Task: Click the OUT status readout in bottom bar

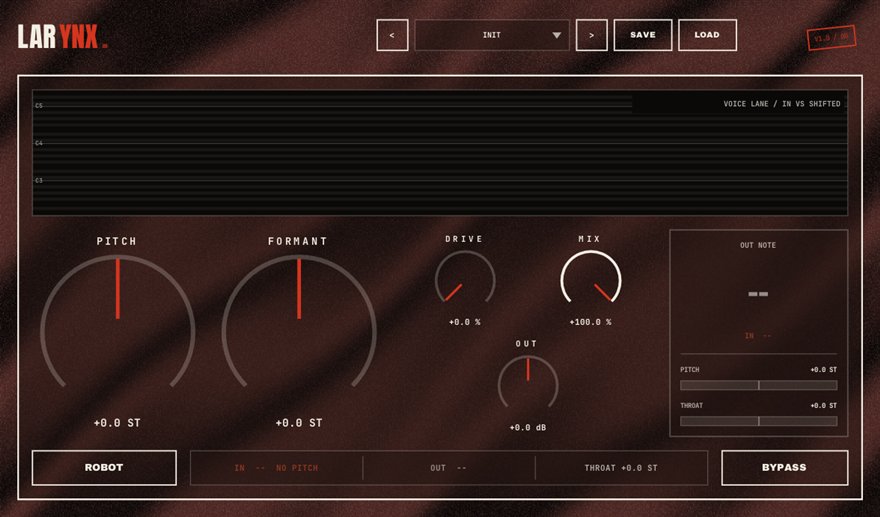Action: pyautogui.click(x=448, y=468)
